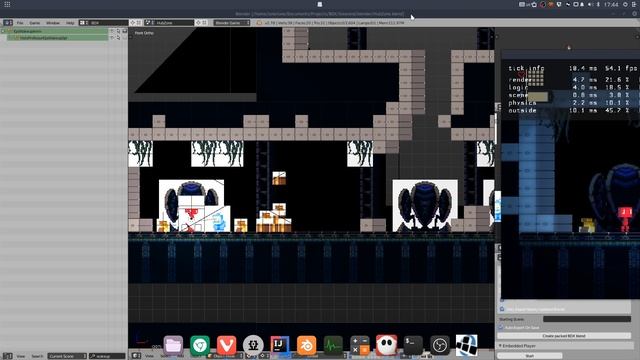Open the Blender Game engine dropdown
Viewport: 640px width, 360px height.
(x=231, y=23)
